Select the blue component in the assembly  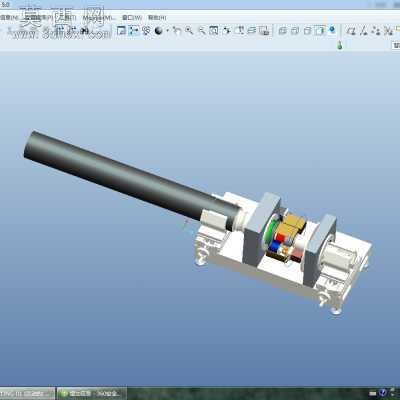pyautogui.click(x=275, y=246)
